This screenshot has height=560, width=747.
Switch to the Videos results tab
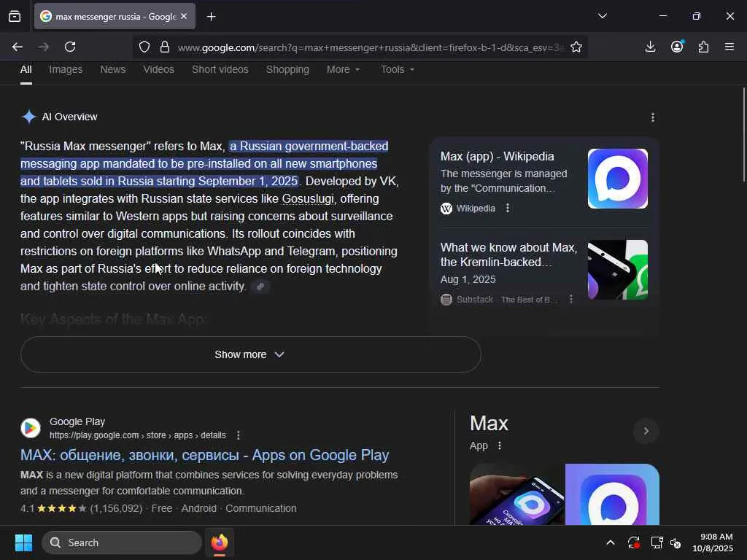[x=158, y=69]
